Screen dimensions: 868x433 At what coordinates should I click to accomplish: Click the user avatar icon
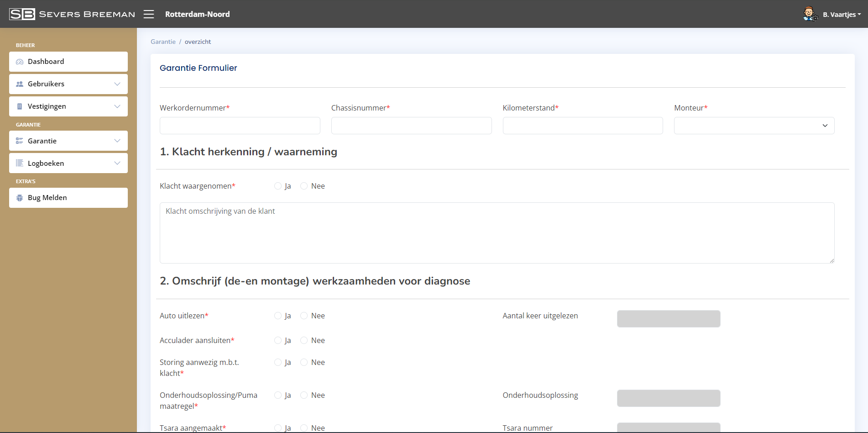[810, 14]
